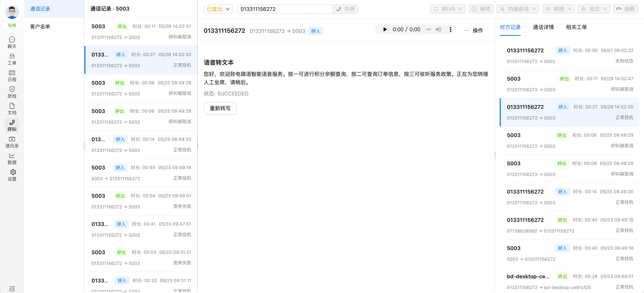The image size is (644, 293).
Task: Open the 操作 actions menu
Action: (x=474, y=31)
